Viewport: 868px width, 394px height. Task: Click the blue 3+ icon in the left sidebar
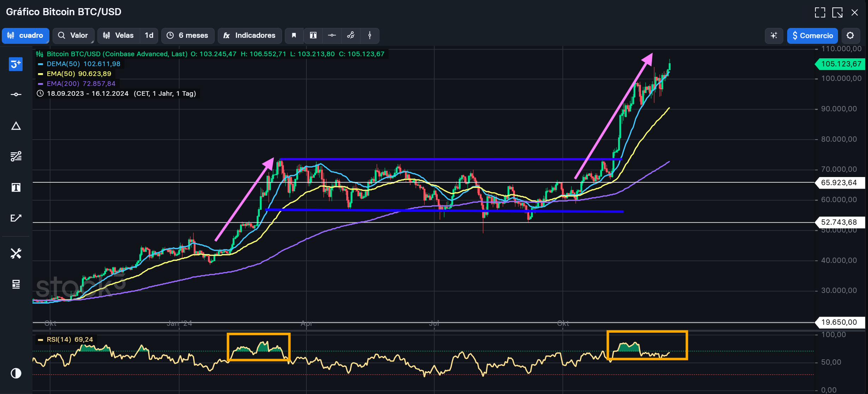click(16, 64)
